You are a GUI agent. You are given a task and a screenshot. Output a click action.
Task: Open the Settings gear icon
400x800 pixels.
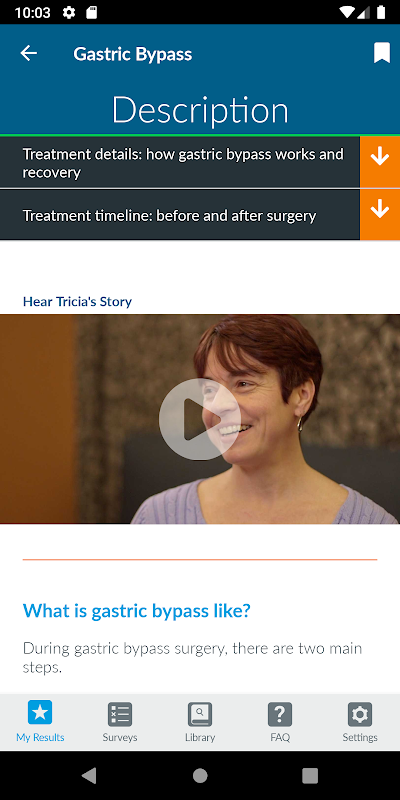pyautogui.click(x=360, y=714)
